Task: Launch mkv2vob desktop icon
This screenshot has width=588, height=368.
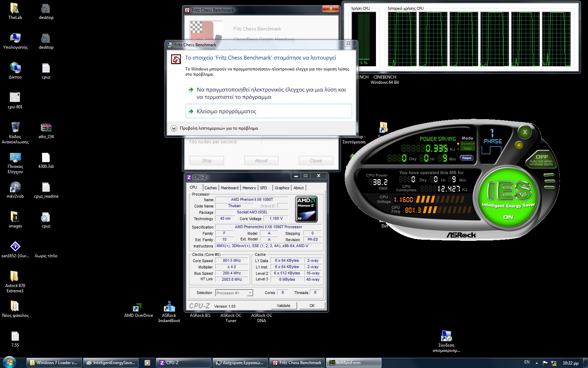Action: coord(15,190)
